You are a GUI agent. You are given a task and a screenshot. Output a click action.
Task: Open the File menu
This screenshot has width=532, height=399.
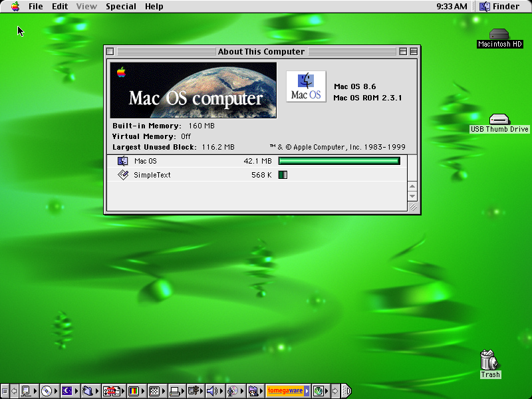tap(36, 7)
